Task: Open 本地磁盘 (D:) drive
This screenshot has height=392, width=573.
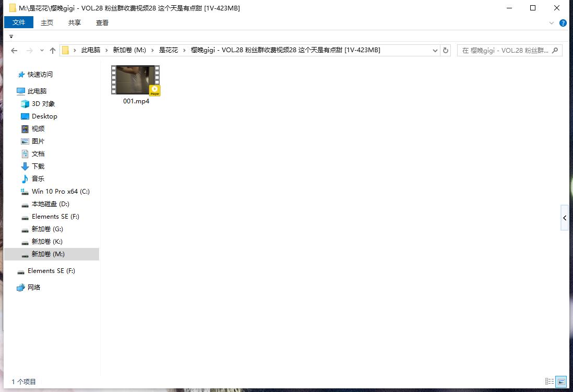Action: click(x=51, y=204)
